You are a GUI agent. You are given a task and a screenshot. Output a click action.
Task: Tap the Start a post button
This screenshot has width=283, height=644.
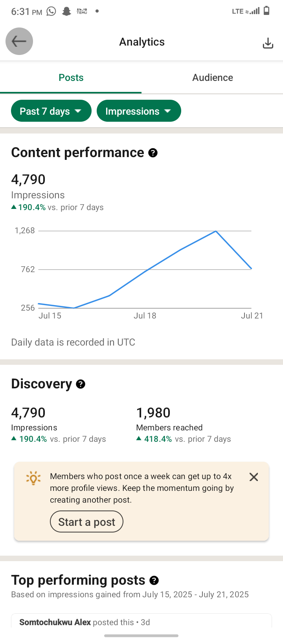click(86, 522)
